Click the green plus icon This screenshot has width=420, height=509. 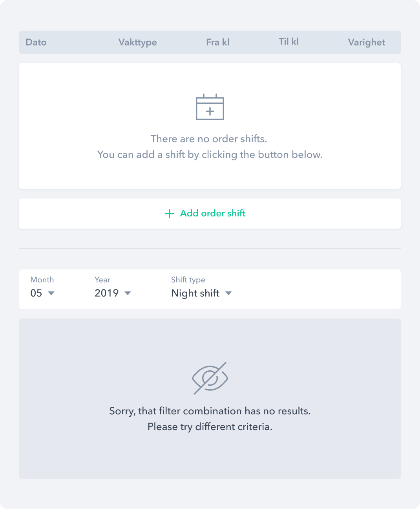tap(169, 214)
